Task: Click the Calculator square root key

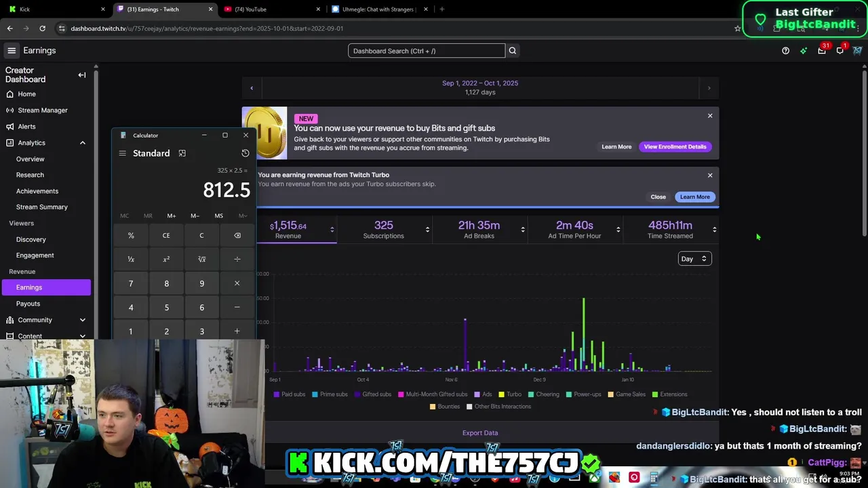Action: [201, 260]
